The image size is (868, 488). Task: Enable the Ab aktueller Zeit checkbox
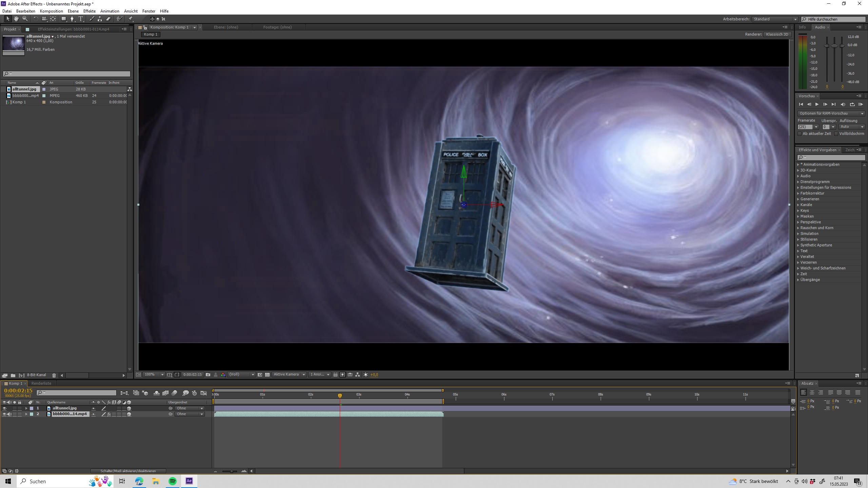click(x=800, y=134)
